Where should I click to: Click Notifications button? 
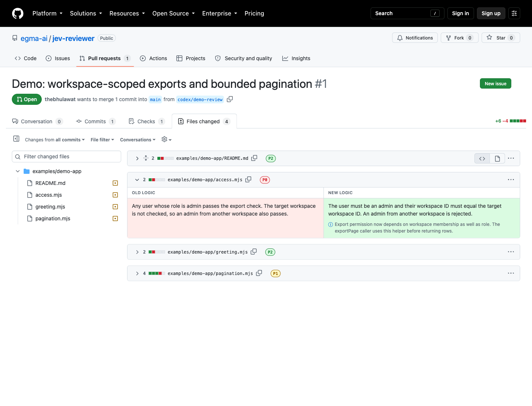[415, 38]
